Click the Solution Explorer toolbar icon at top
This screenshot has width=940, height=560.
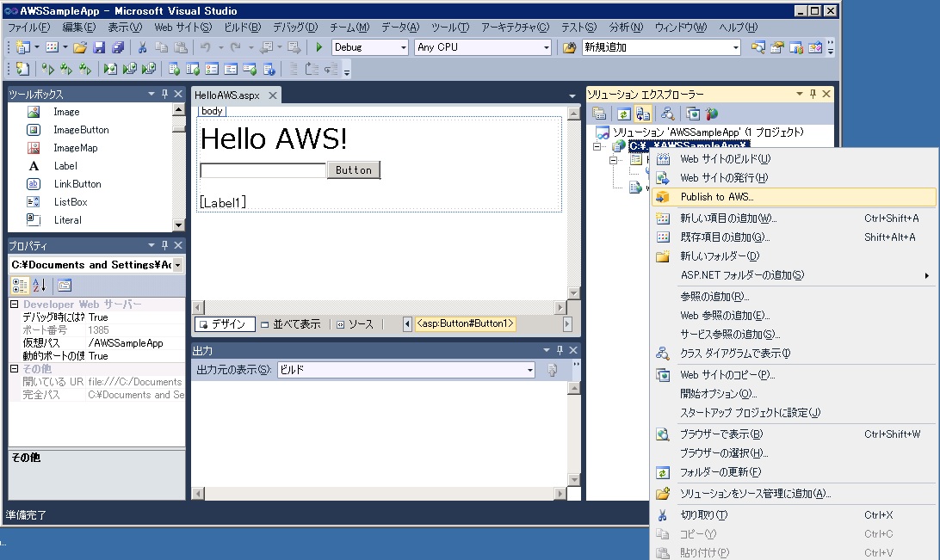(758, 47)
